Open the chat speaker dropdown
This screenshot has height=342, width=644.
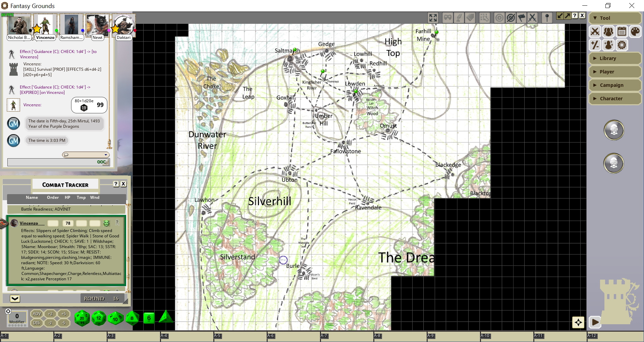86,155
